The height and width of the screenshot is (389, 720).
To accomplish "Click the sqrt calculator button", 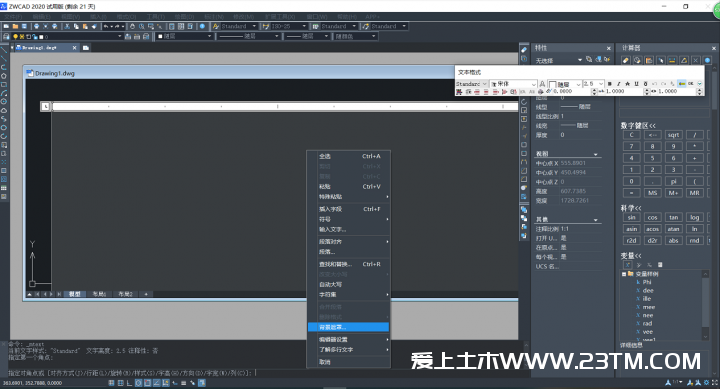I will tap(674, 135).
